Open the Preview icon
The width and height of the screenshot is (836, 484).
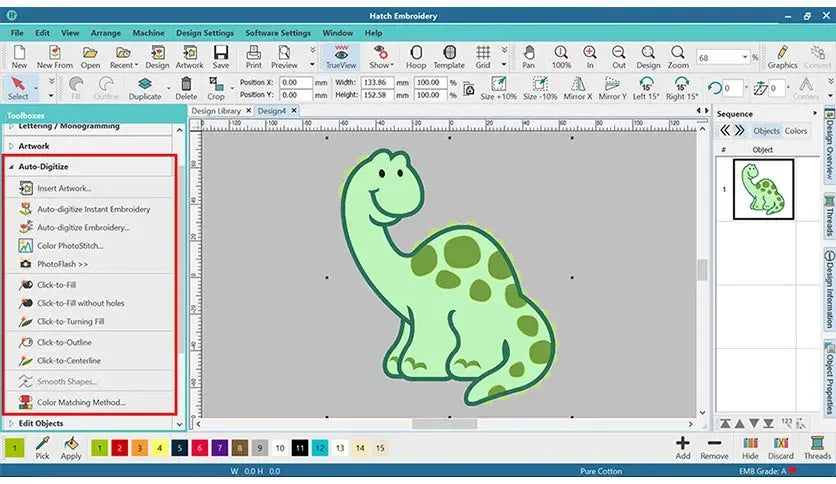pyautogui.click(x=284, y=52)
